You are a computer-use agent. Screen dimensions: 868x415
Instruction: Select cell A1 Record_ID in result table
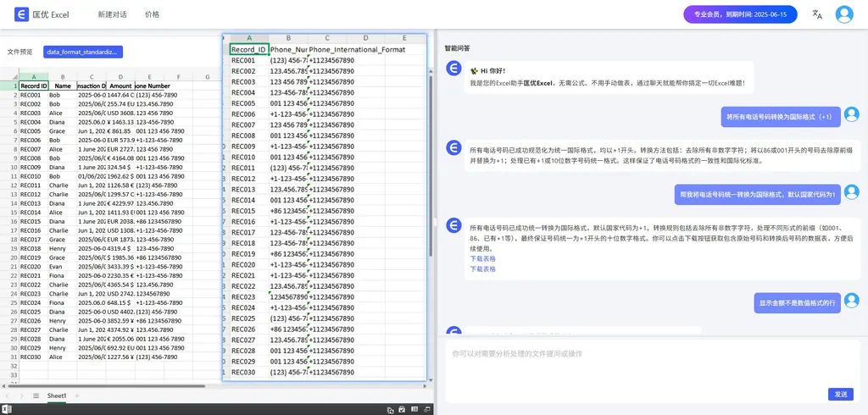[249, 49]
